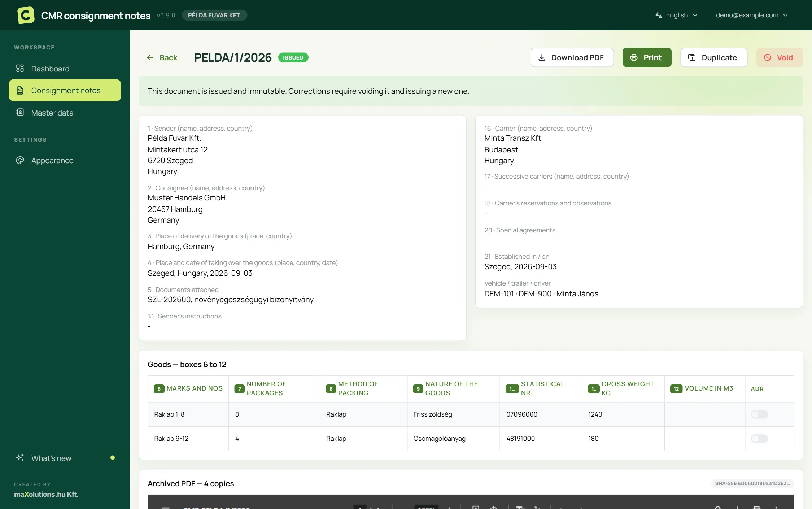Open Master data in the sidebar

click(65, 113)
